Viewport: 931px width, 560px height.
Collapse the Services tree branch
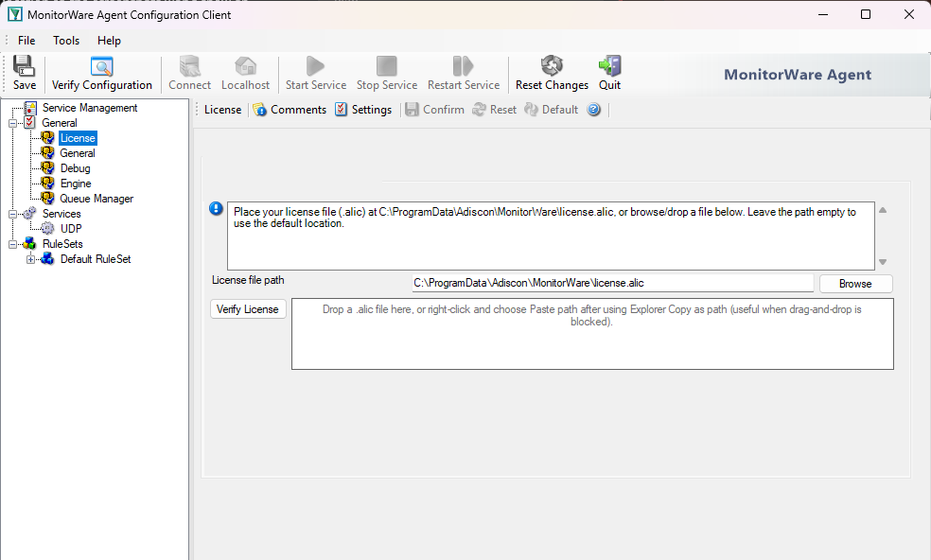tap(12, 214)
